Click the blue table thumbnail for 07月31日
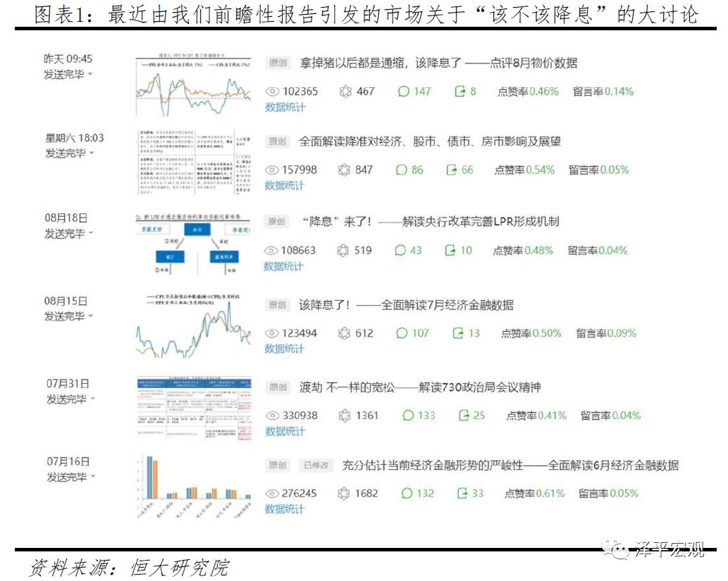This screenshot has width=728, height=581. pos(194,408)
